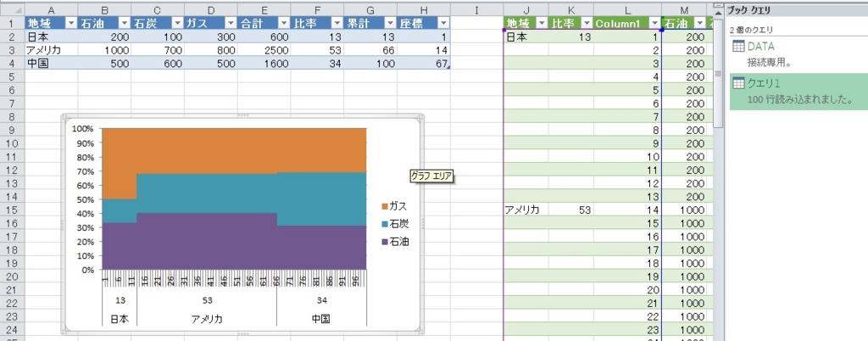Open filter dropdown for Column1 header
The width and height of the screenshot is (868, 341).
pyautogui.click(x=655, y=23)
